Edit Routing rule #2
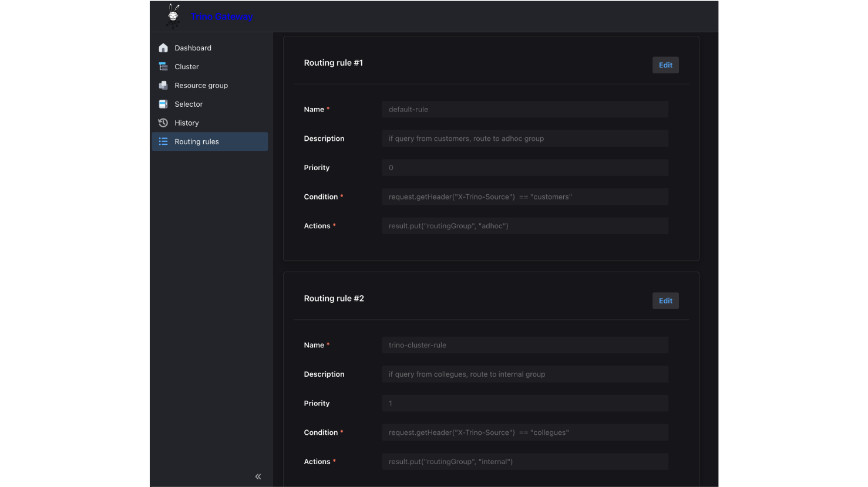Image resolution: width=868 pixels, height=487 pixels. tap(665, 301)
